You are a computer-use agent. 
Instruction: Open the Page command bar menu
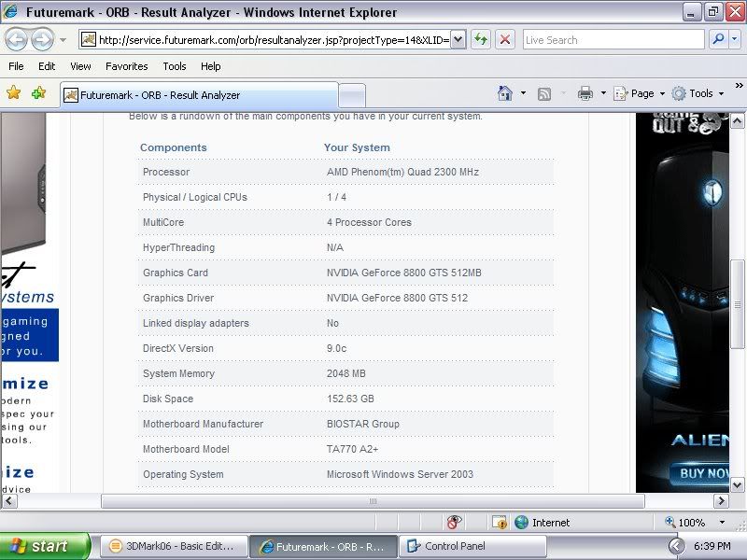(x=639, y=93)
